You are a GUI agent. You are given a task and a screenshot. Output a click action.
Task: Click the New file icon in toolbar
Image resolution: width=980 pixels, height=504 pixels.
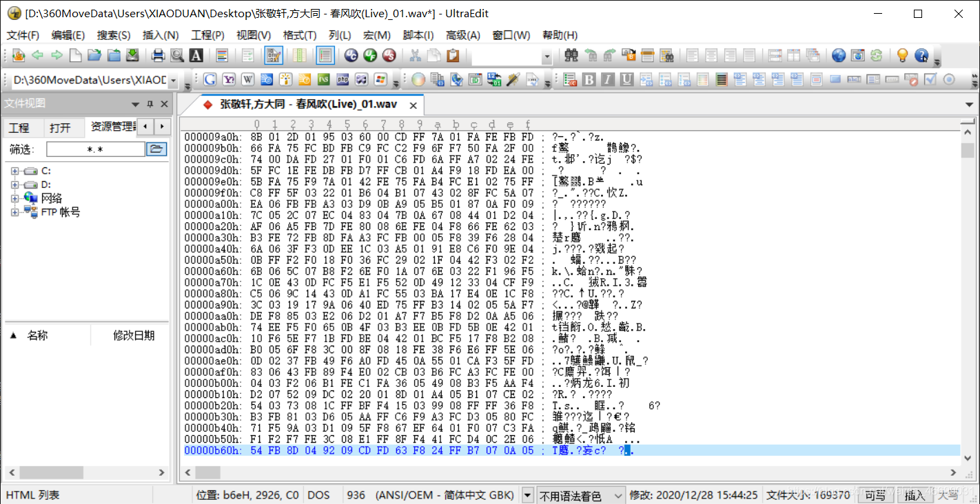[x=75, y=56]
